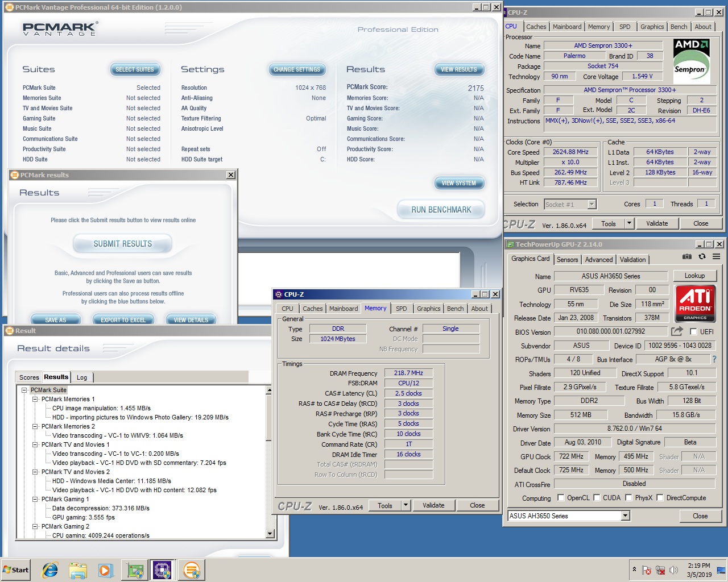Click the Core Speed value 2624.88 MHz

click(570, 152)
